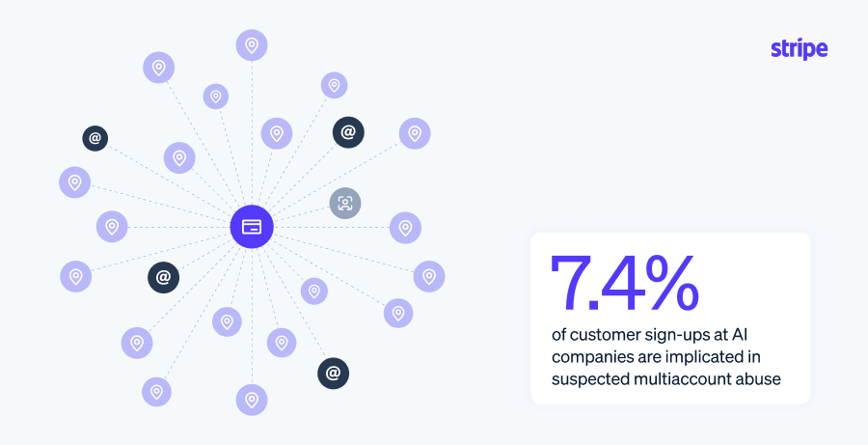Viewport: 868px width, 445px height.
Task: Select the gray face-scan icon
Action: click(344, 203)
